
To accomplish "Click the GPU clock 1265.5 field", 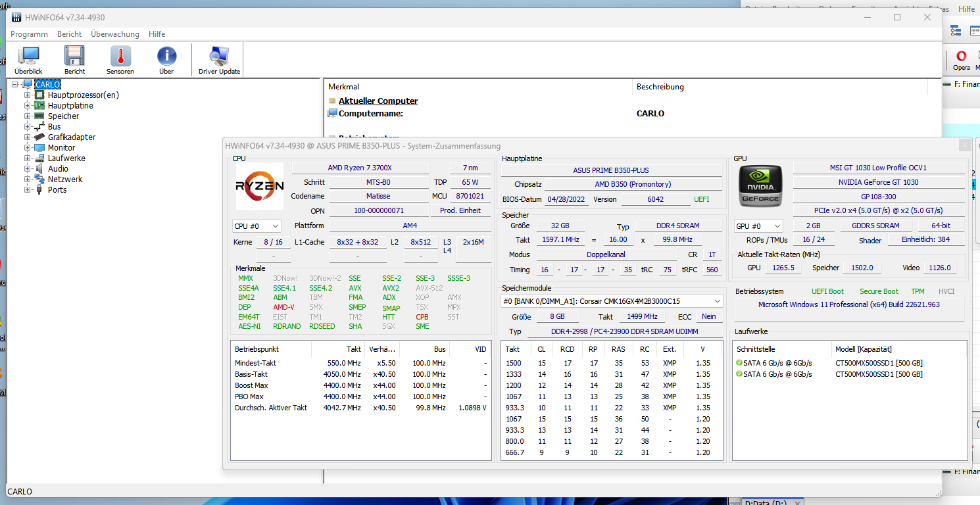I will pyautogui.click(x=784, y=268).
